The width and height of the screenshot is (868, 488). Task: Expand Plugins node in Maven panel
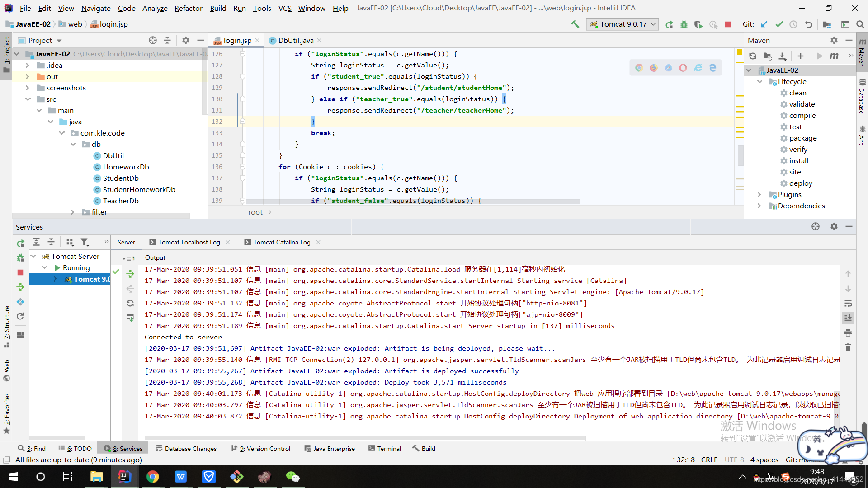point(759,194)
